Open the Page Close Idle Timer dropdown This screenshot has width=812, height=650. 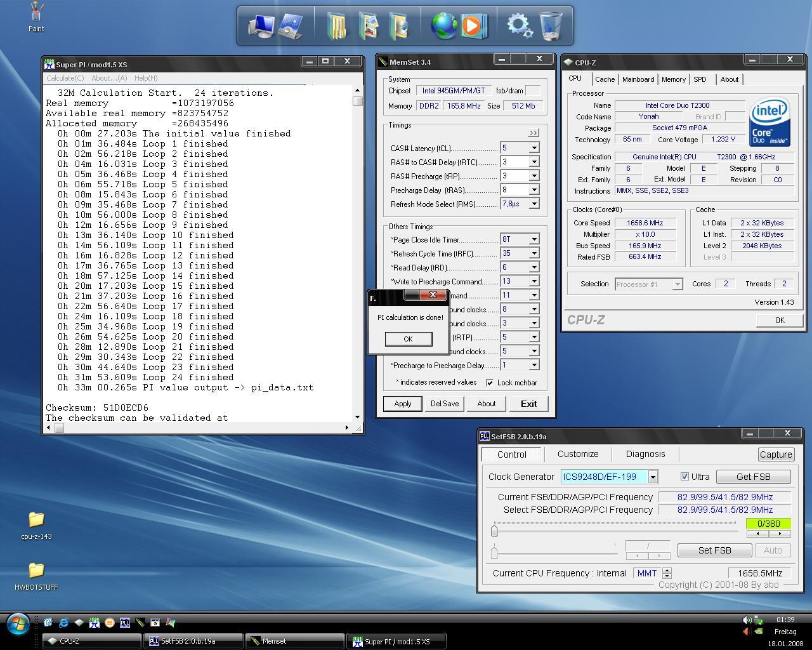coord(534,239)
